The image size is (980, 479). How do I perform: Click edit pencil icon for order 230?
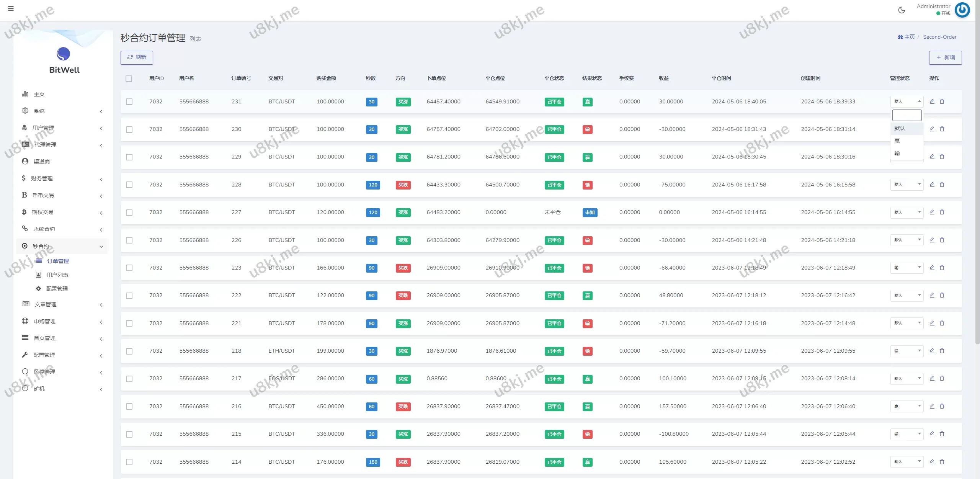click(x=932, y=129)
